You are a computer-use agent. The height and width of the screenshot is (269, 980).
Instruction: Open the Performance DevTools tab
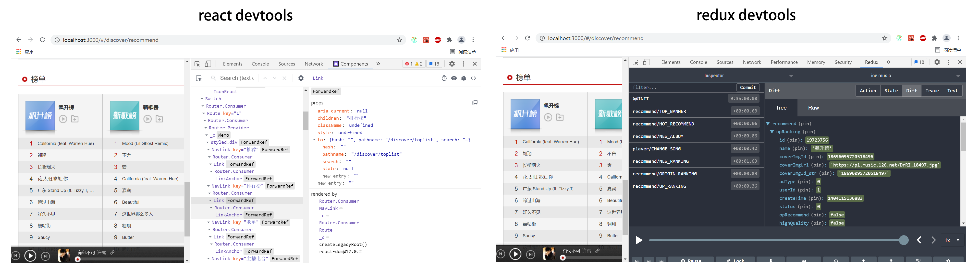784,62
